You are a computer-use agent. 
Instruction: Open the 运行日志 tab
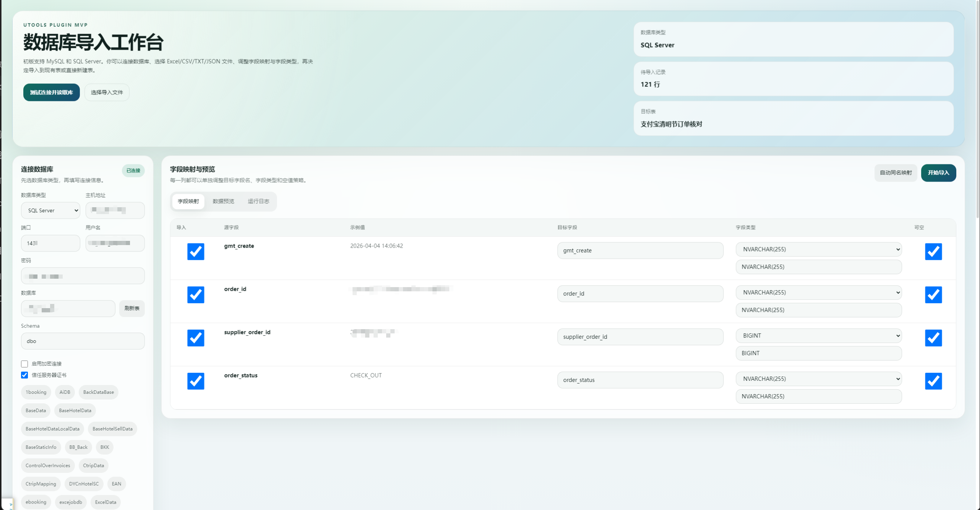coord(258,201)
